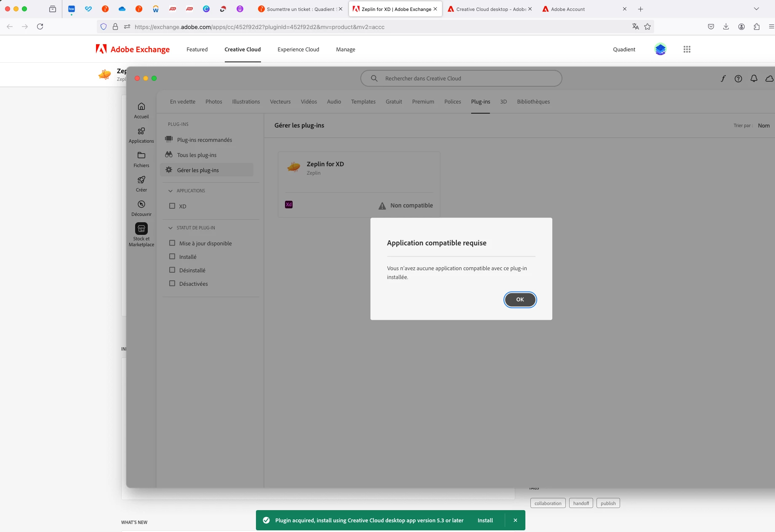
Task: Click the fonts 'f' icon
Action: tap(723, 78)
